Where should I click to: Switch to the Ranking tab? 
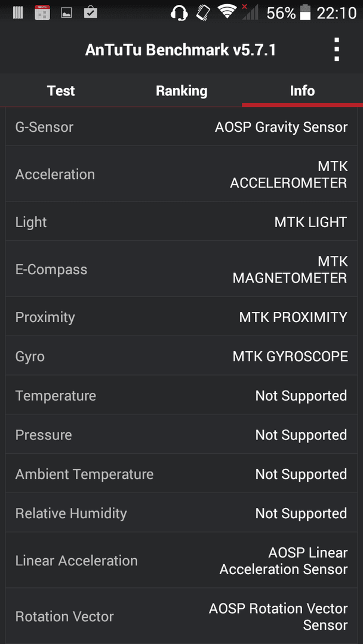[x=181, y=91]
